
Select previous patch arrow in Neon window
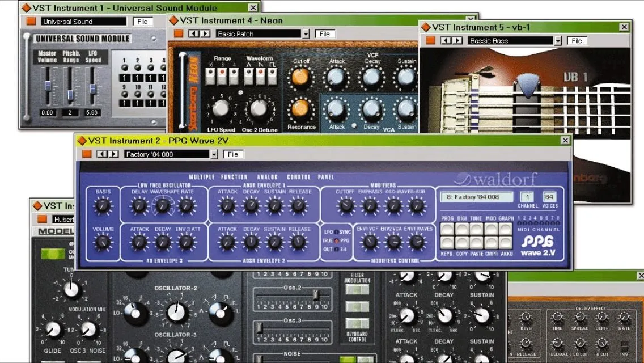pos(193,33)
